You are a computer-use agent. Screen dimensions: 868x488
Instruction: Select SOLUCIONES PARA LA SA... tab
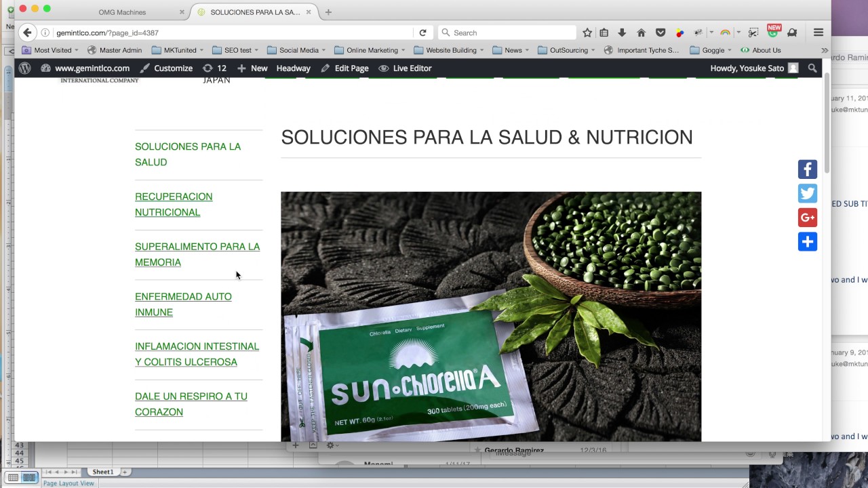[x=254, y=12]
